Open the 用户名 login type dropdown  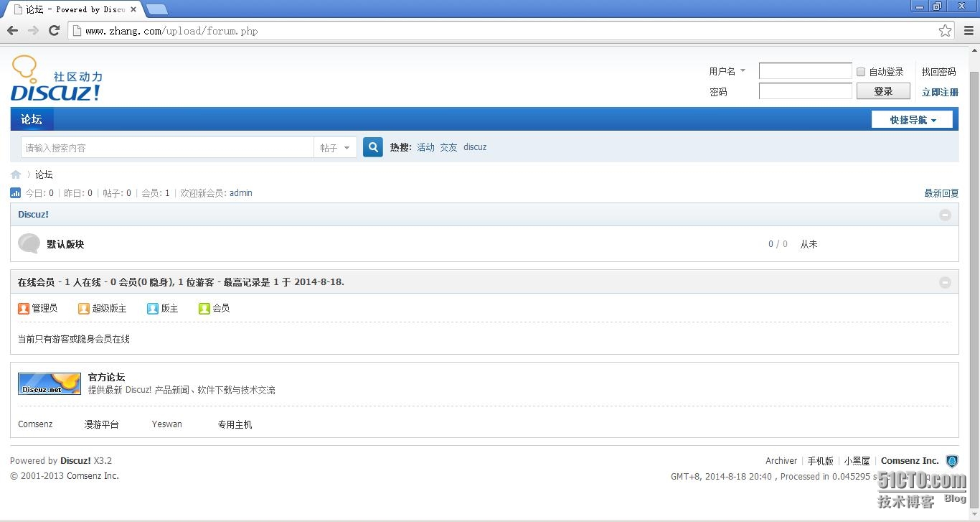pyautogui.click(x=727, y=71)
